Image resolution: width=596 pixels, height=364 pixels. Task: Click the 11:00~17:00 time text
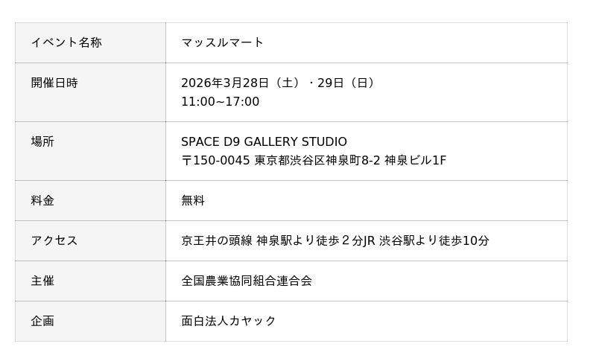click(220, 101)
